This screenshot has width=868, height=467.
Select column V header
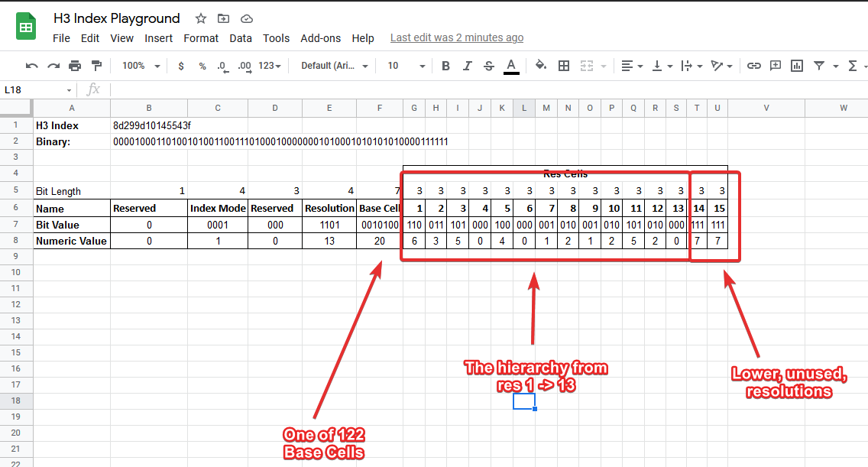click(766, 108)
